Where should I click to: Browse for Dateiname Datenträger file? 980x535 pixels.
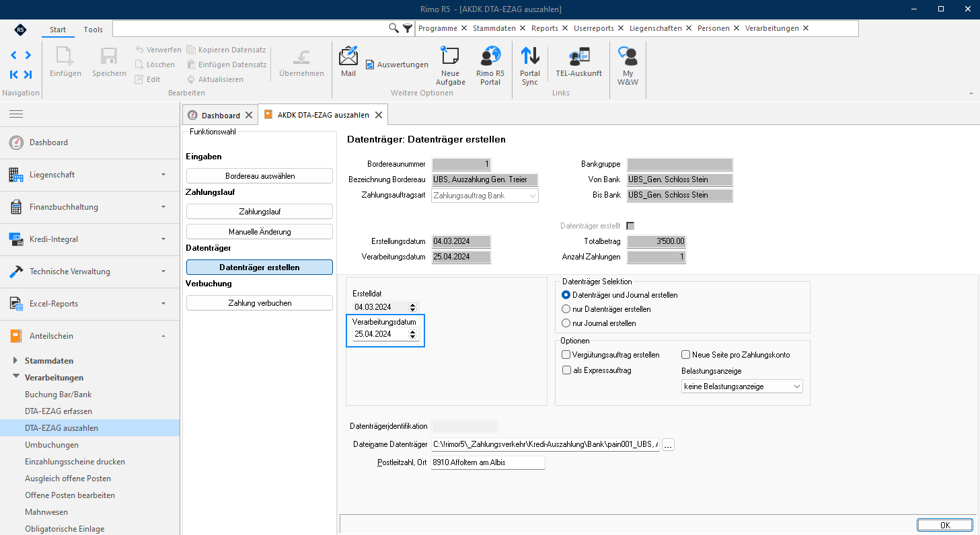point(668,444)
